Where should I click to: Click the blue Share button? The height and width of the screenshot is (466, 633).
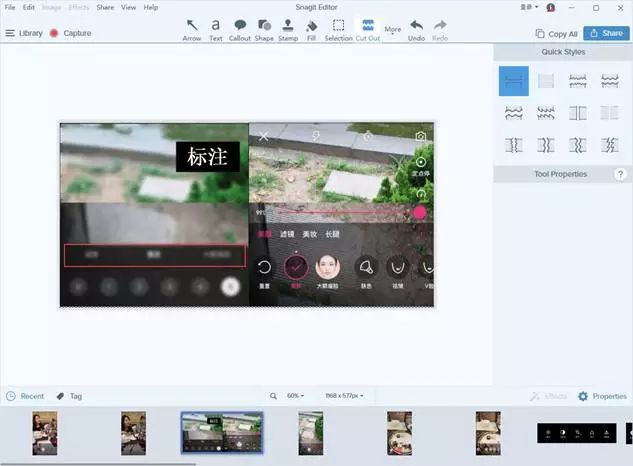pos(603,33)
